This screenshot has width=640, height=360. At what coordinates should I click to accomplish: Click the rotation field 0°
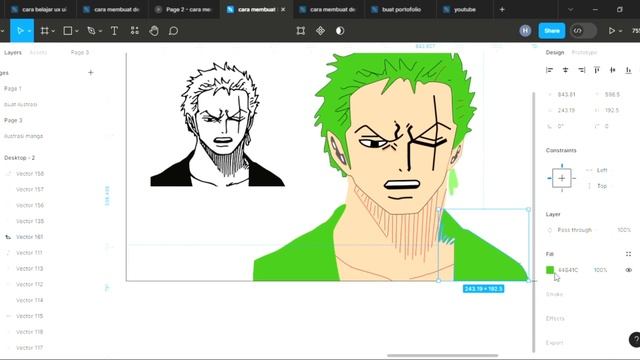click(x=560, y=126)
